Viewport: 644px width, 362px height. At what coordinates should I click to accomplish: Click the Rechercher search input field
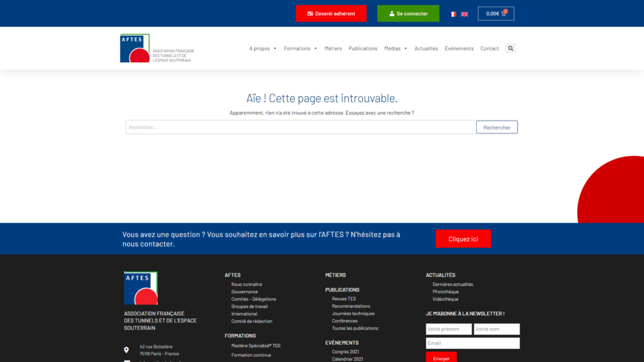[x=301, y=127]
